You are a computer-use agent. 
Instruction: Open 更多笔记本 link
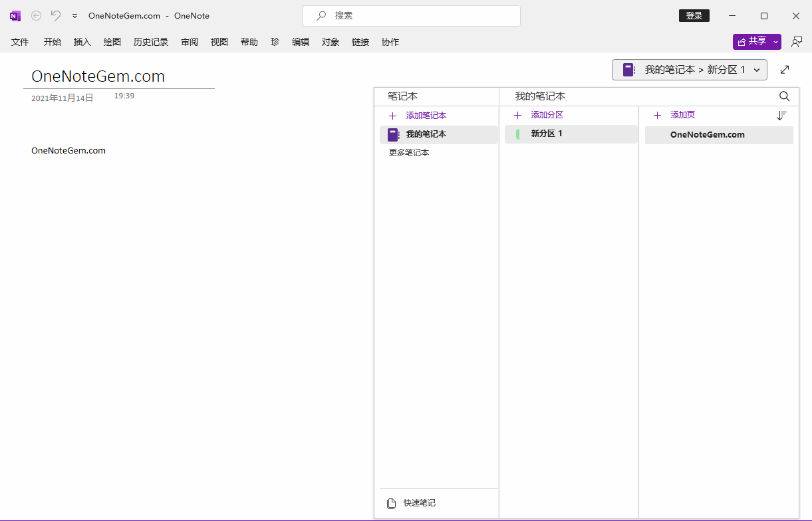pyautogui.click(x=409, y=153)
